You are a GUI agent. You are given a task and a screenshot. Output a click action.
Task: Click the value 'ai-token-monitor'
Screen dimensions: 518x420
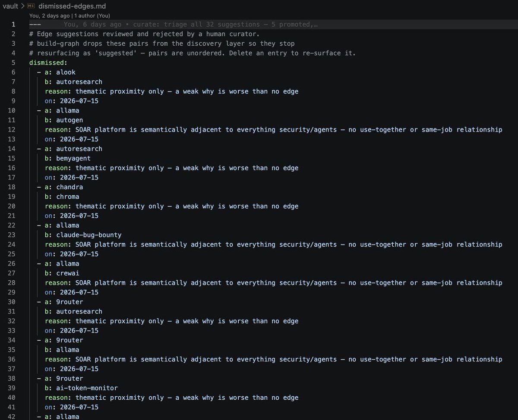tap(87, 388)
